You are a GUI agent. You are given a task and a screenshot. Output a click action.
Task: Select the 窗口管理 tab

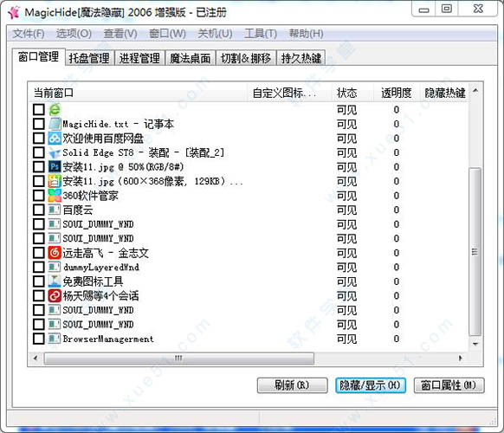point(39,57)
